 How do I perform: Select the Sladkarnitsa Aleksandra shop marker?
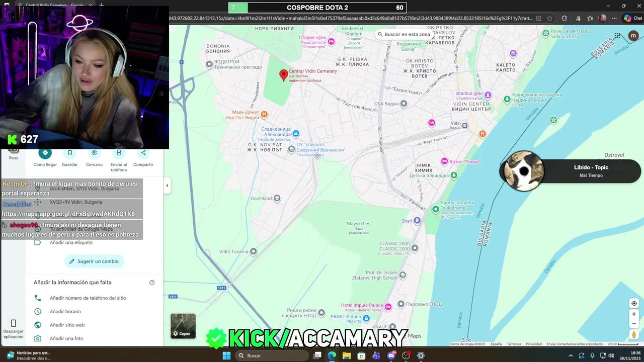[x=296, y=133]
